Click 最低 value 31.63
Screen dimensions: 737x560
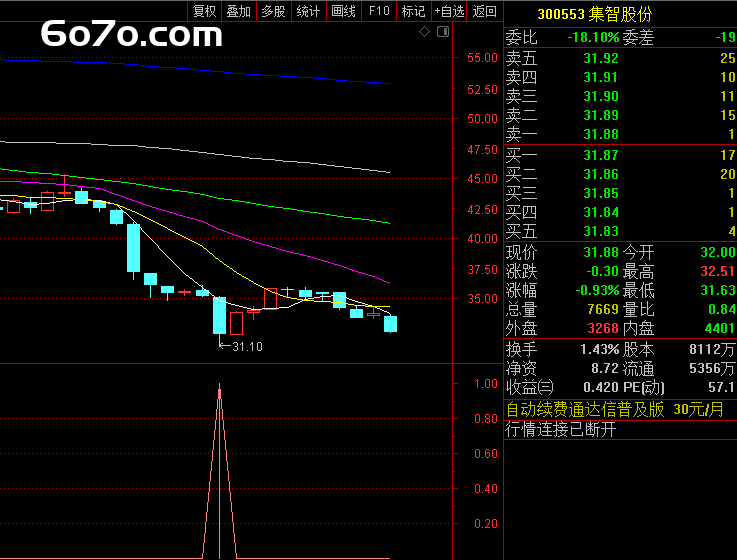click(x=718, y=290)
